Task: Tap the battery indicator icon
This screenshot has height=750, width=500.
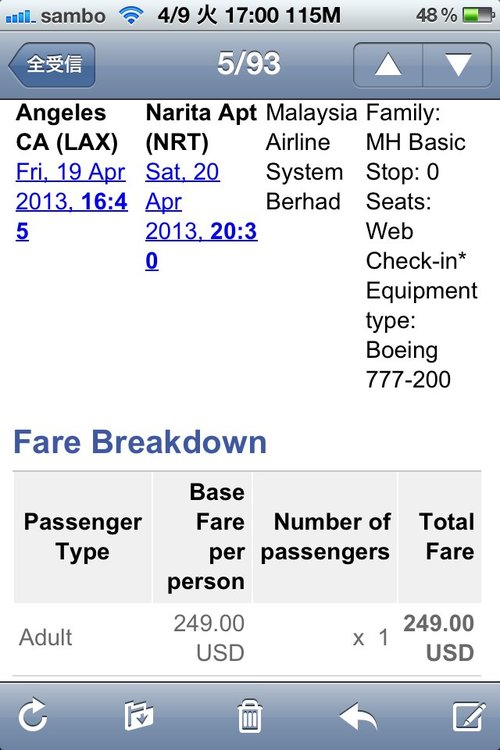Action: (478, 15)
